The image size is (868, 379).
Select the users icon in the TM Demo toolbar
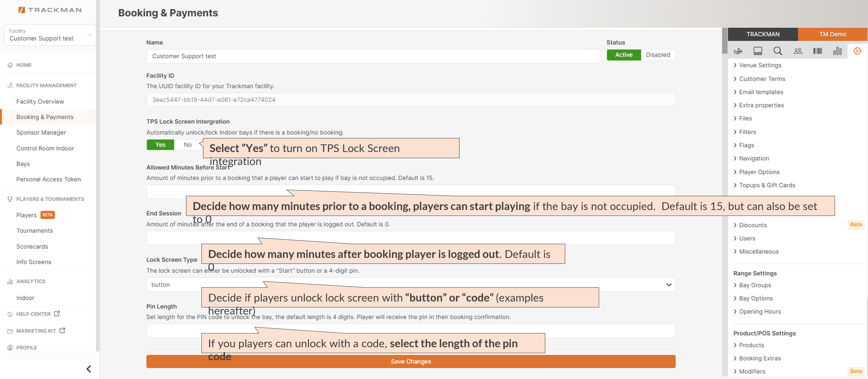pos(798,51)
